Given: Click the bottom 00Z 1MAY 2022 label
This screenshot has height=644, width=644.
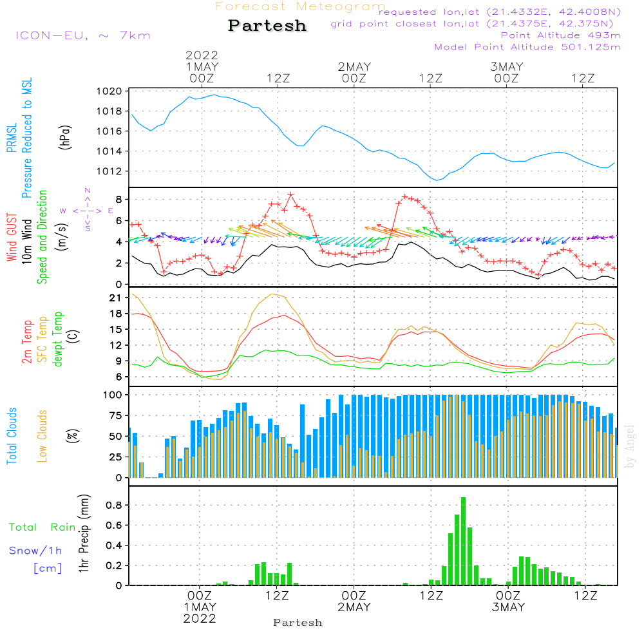Looking at the screenshot, I should (x=200, y=607).
